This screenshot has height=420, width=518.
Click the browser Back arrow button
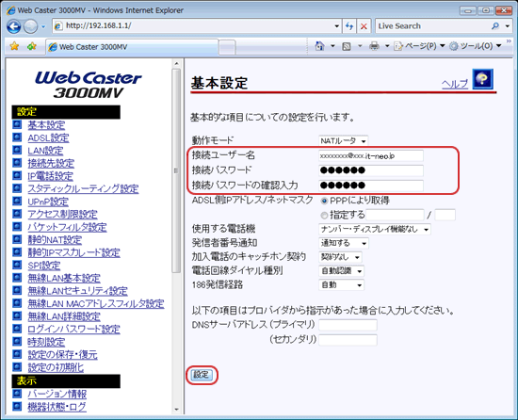pos(13,26)
